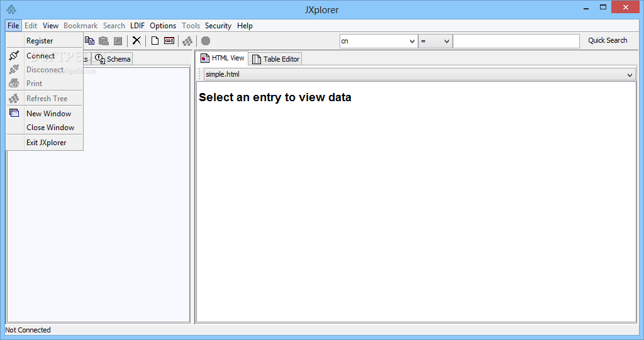Click the Connect plug icon in File menu
The image size is (644, 340).
point(14,55)
